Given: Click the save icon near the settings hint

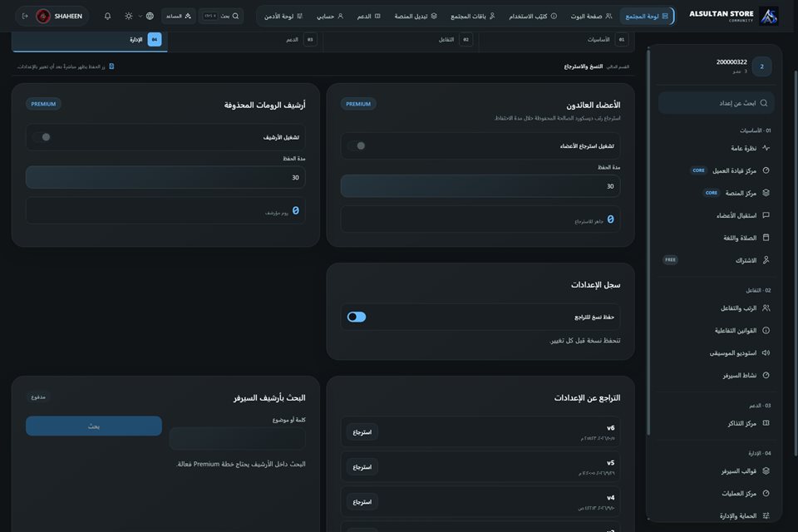Looking at the screenshot, I should click(x=111, y=66).
